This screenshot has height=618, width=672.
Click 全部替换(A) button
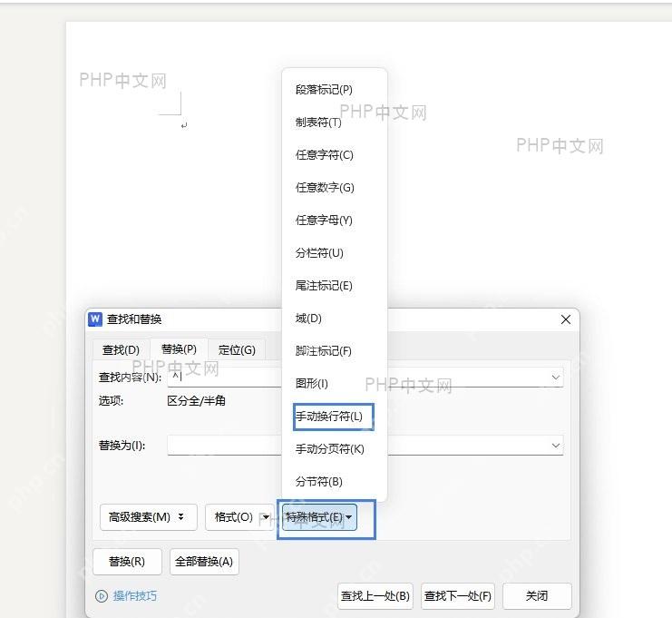[204, 562]
